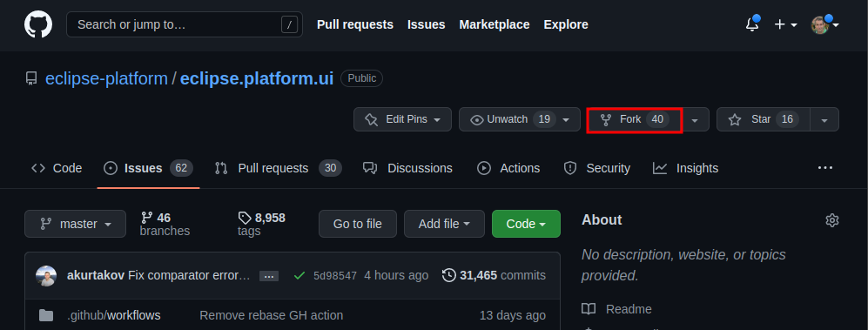Open the green Code dropdown button
The width and height of the screenshot is (868, 330).
point(526,224)
